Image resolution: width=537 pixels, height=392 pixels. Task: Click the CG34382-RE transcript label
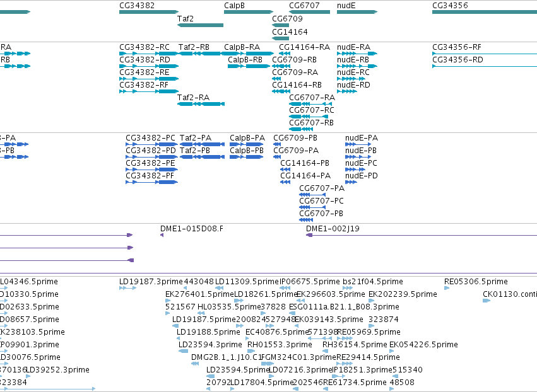click(144, 72)
